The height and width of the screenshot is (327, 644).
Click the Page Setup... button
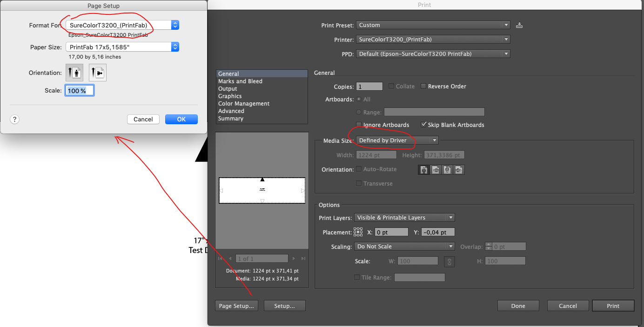coord(236,306)
